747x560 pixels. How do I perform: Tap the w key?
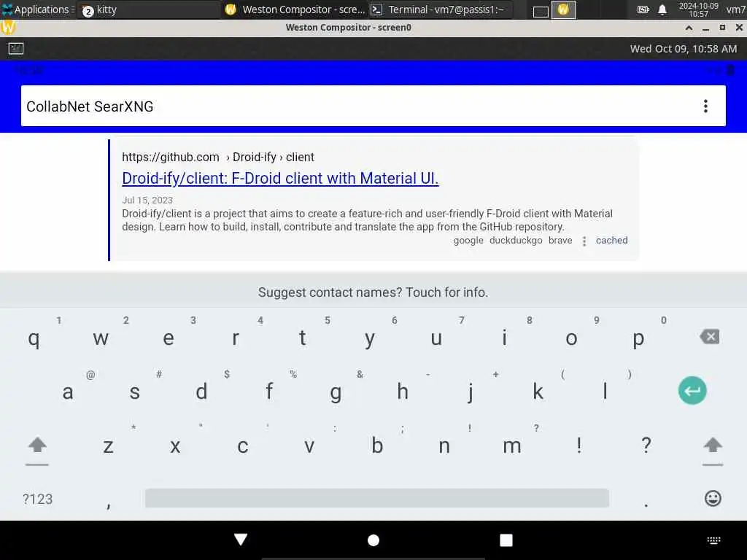pos(101,338)
